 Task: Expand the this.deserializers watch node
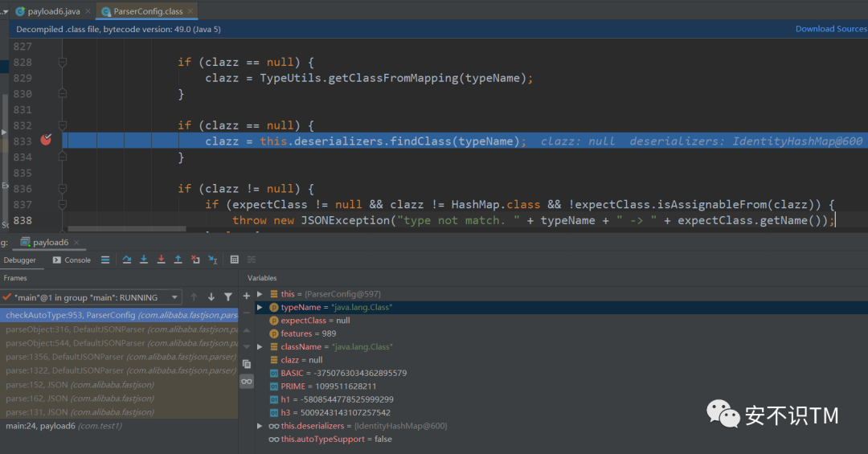click(260, 426)
